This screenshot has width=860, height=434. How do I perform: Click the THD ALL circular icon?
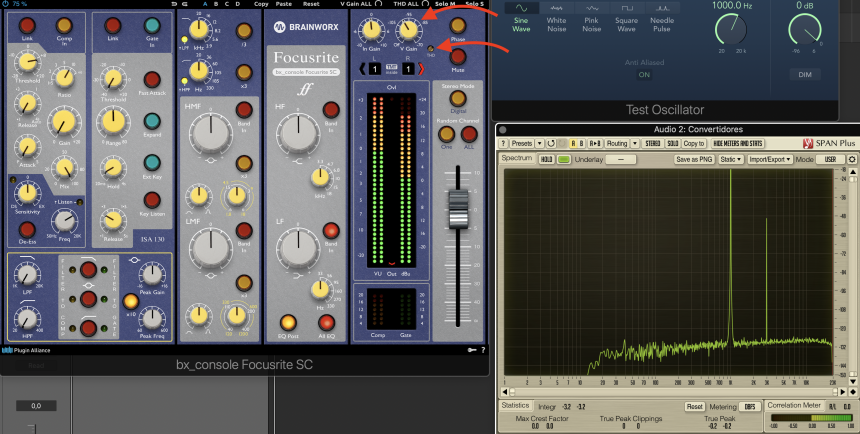pyautogui.click(x=425, y=4)
